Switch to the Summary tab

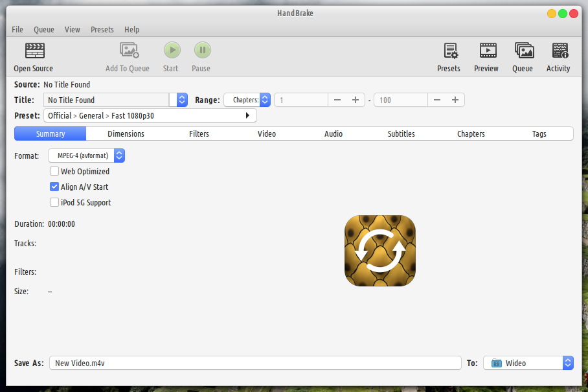point(51,133)
